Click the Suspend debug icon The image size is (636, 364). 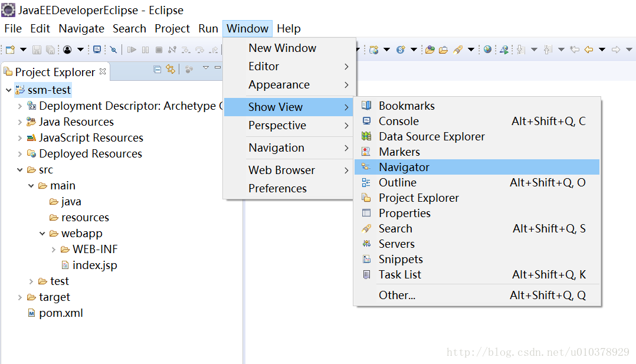pos(146,50)
